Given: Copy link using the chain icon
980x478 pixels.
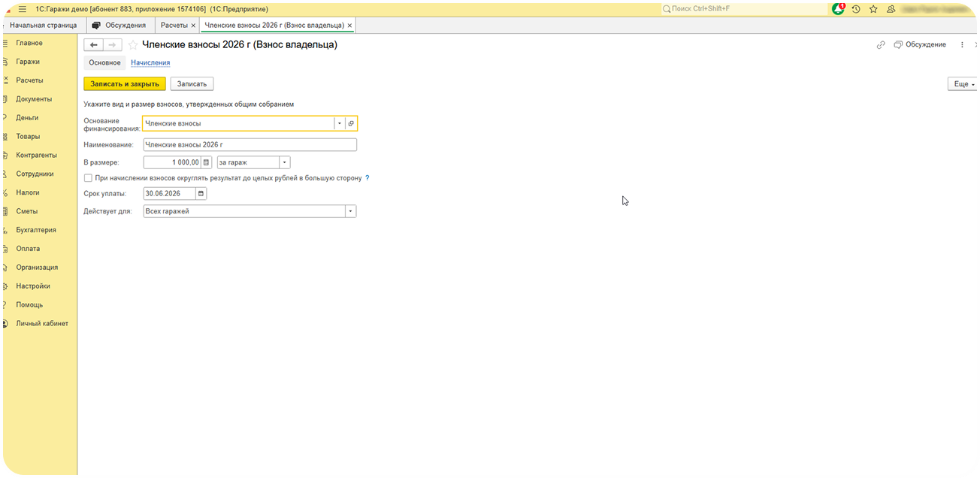Looking at the screenshot, I should click(x=881, y=45).
